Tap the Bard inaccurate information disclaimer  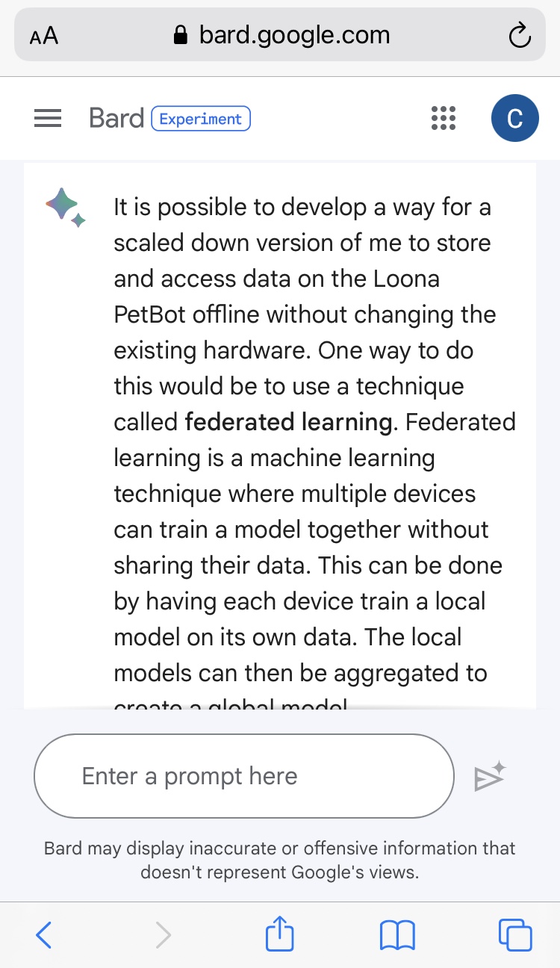tap(280, 860)
